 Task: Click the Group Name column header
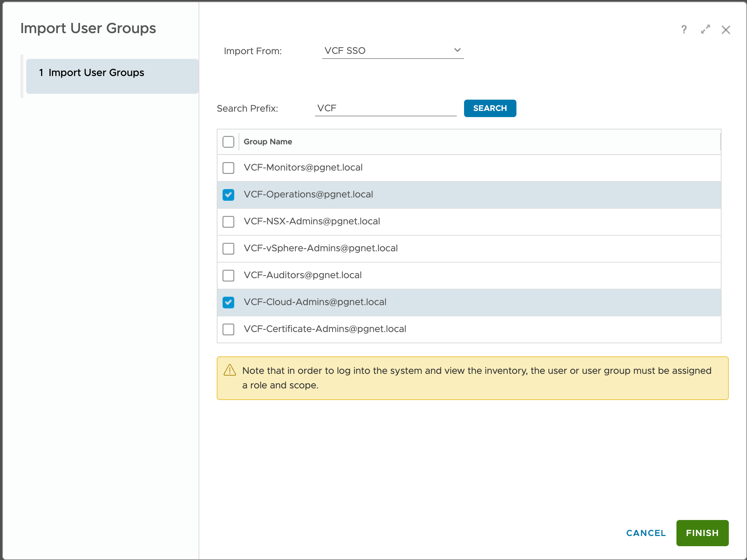coord(268,142)
